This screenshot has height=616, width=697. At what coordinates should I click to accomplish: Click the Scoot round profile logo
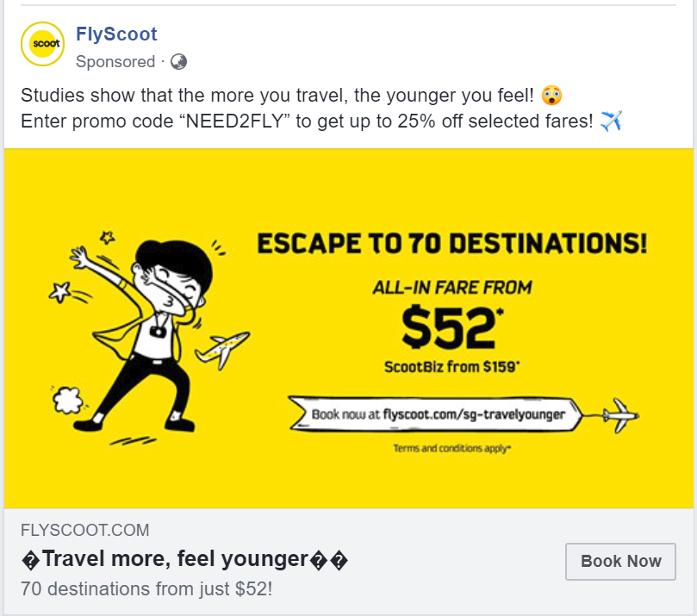click(43, 44)
